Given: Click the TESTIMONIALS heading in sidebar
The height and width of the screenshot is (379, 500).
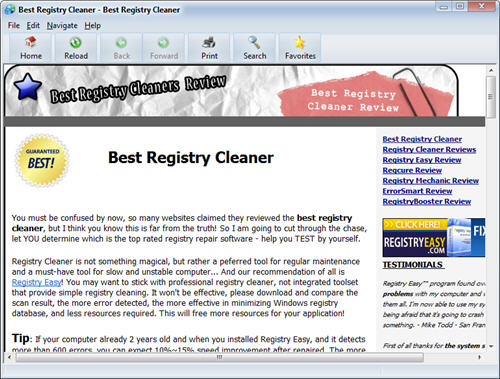Looking at the screenshot, I should (x=413, y=265).
